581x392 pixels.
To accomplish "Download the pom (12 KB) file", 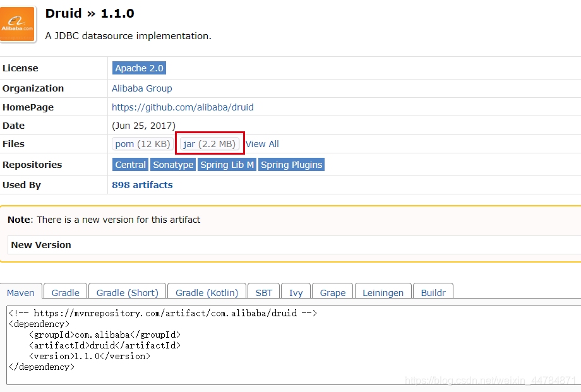I will [143, 144].
